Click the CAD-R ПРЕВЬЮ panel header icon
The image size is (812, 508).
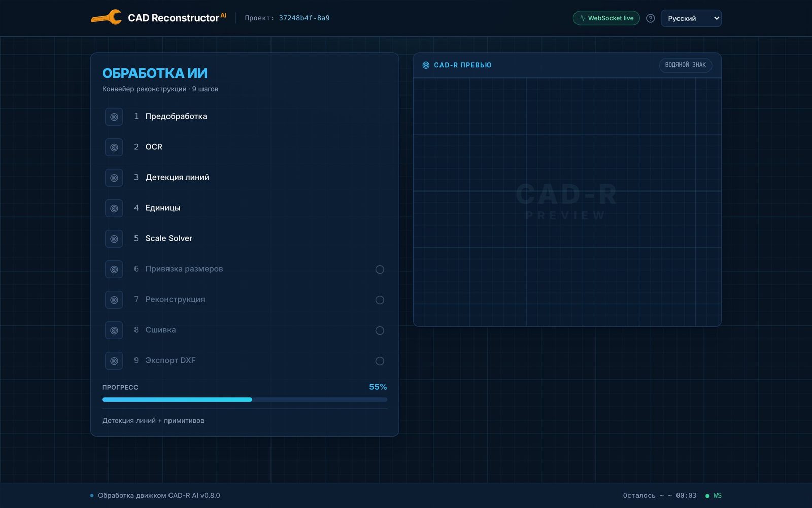click(x=426, y=65)
